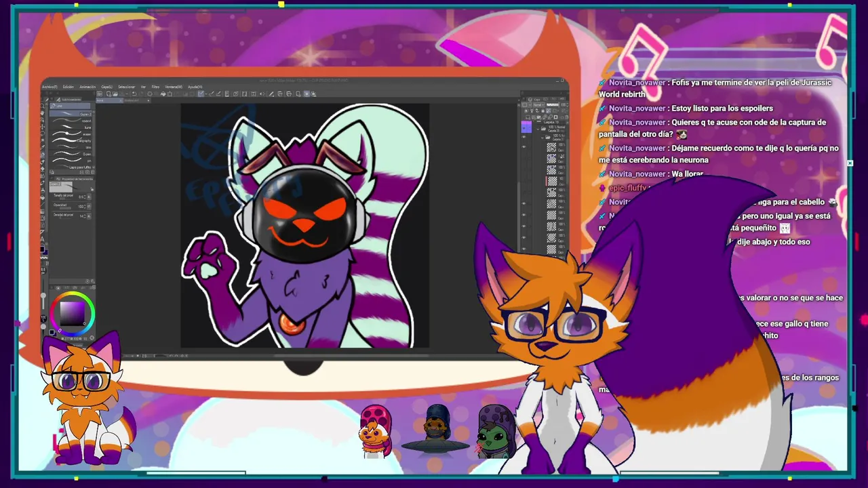Collapse the second nested Carpeta folder
This screenshot has width=868, height=488.
pyautogui.click(x=542, y=138)
